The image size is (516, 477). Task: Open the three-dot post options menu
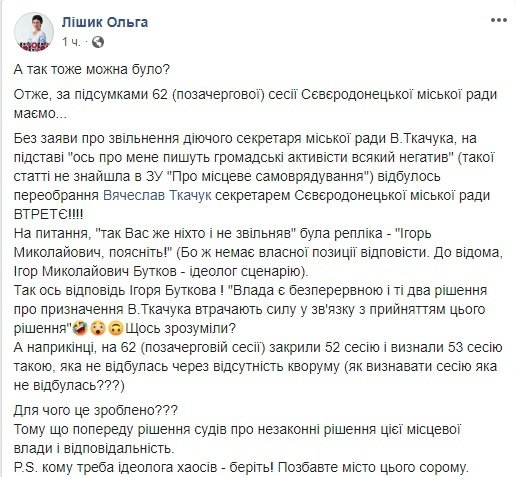click(x=499, y=20)
